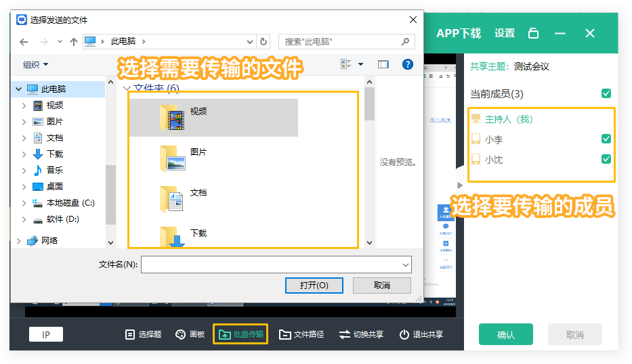Viewport: 632px width, 364px height.
Task: Click the blue help question mark icon
Action: click(x=408, y=64)
